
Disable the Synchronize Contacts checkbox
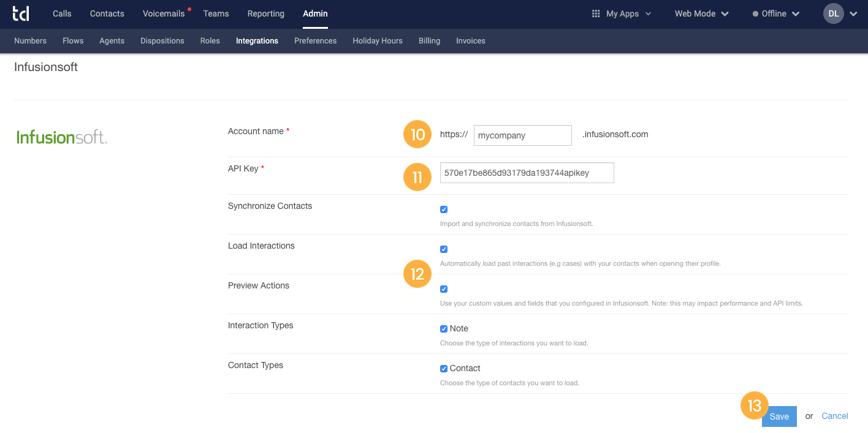443,209
